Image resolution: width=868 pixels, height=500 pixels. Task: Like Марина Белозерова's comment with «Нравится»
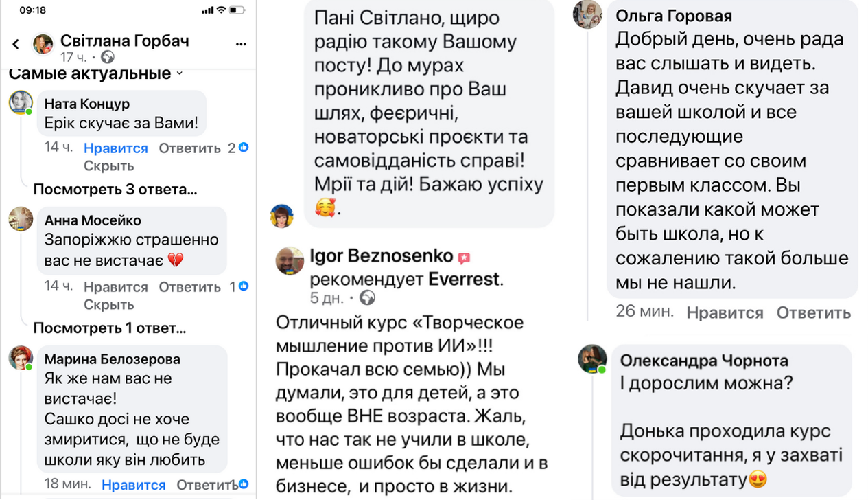(133, 485)
